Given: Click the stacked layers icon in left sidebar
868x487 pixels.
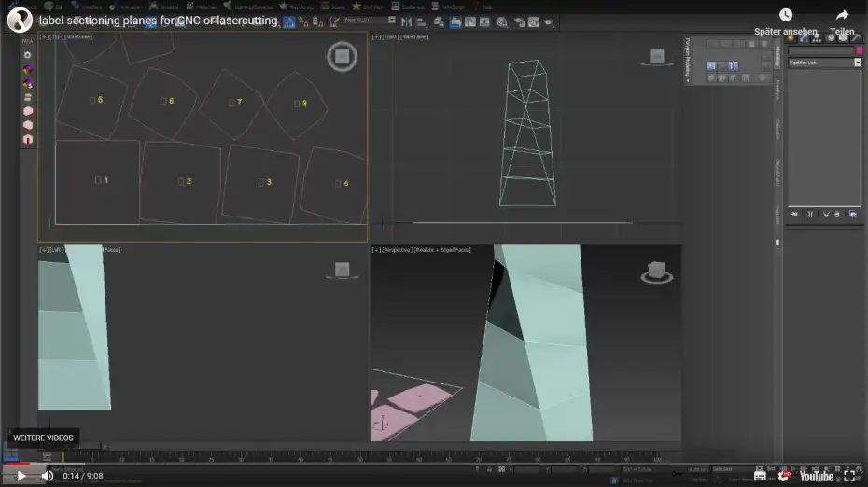Looking at the screenshot, I should pyautogui.click(x=28, y=97).
